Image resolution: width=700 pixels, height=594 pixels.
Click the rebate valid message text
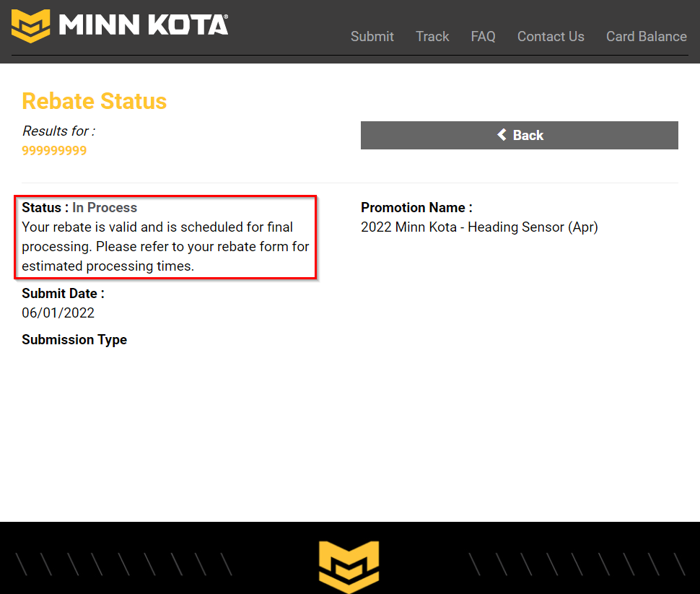[x=165, y=247]
